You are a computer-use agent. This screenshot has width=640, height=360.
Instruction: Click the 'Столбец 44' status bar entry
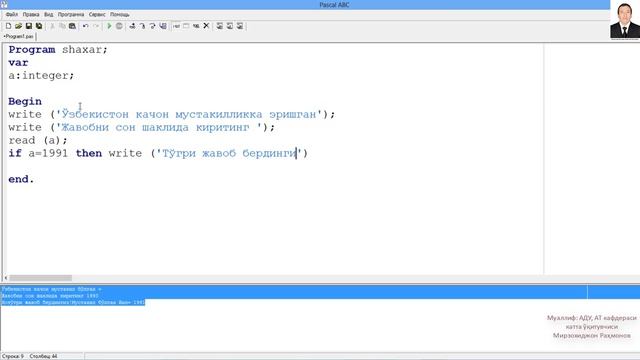click(43, 356)
